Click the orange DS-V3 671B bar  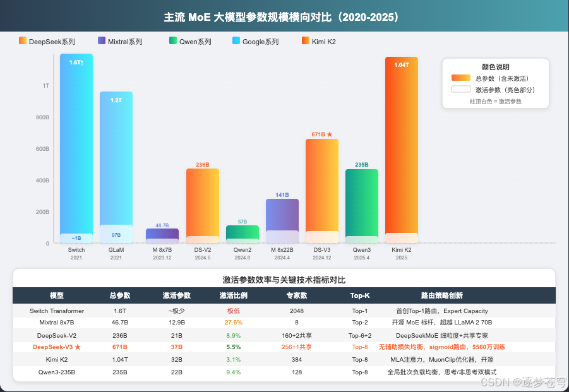point(322,189)
